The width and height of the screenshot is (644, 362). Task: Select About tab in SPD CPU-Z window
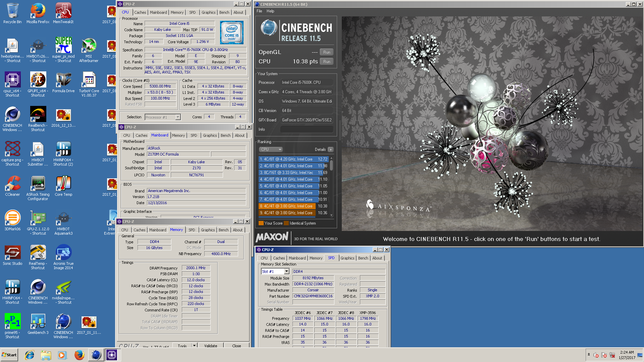[x=377, y=258]
